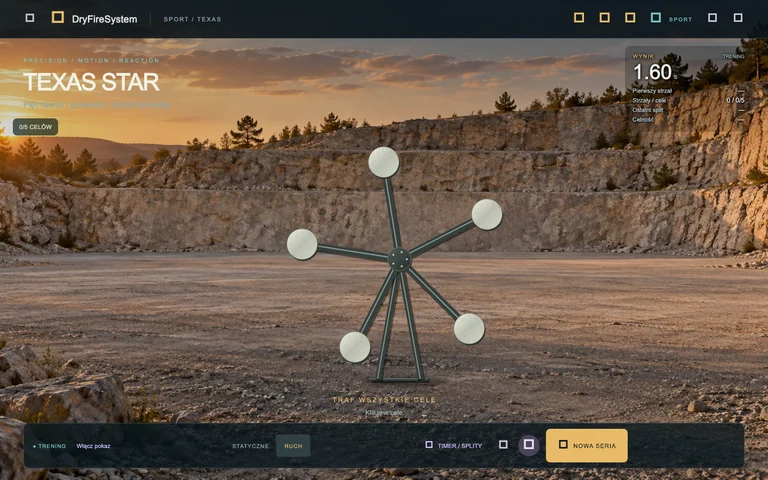768x480 pixels.
Task: Click the Celność row label
Action: coord(643,120)
